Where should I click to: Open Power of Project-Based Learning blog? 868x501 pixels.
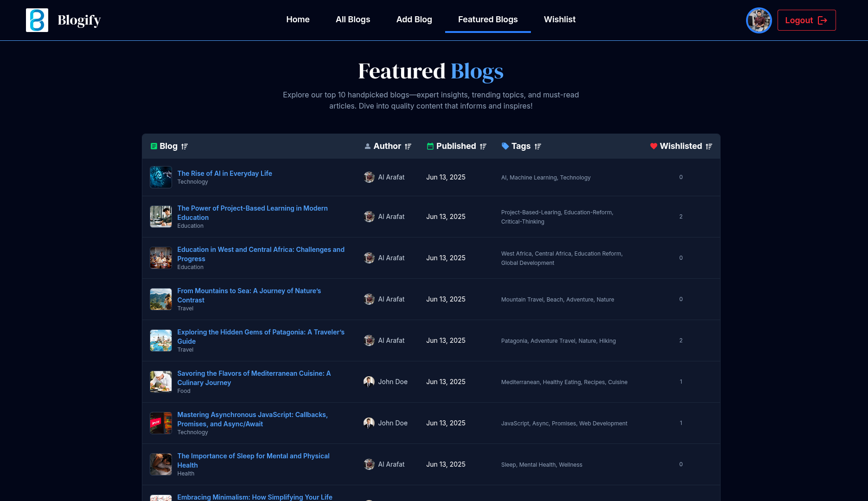pyautogui.click(x=252, y=213)
